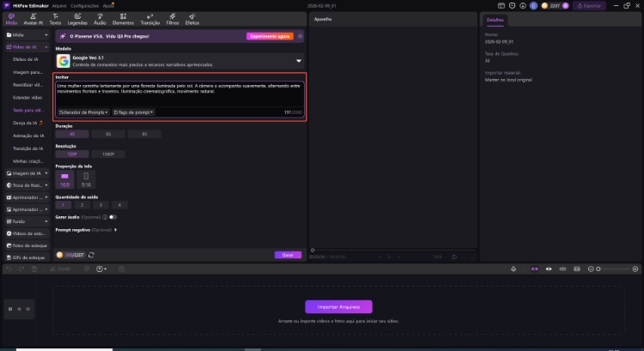Select the 4S duration option
644x351 pixels.
[72, 134]
